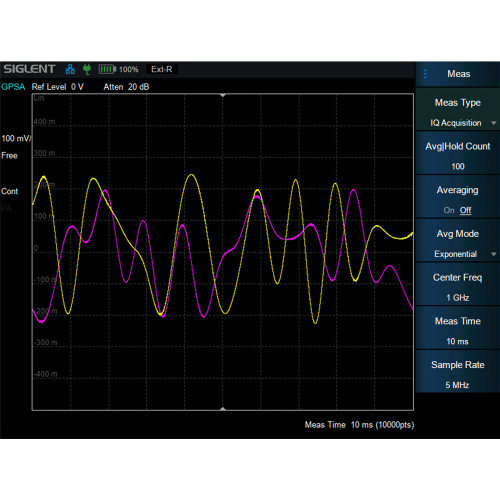The height and width of the screenshot is (500, 500).
Task: Click the Exponential value text
Action: [x=455, y=254]
